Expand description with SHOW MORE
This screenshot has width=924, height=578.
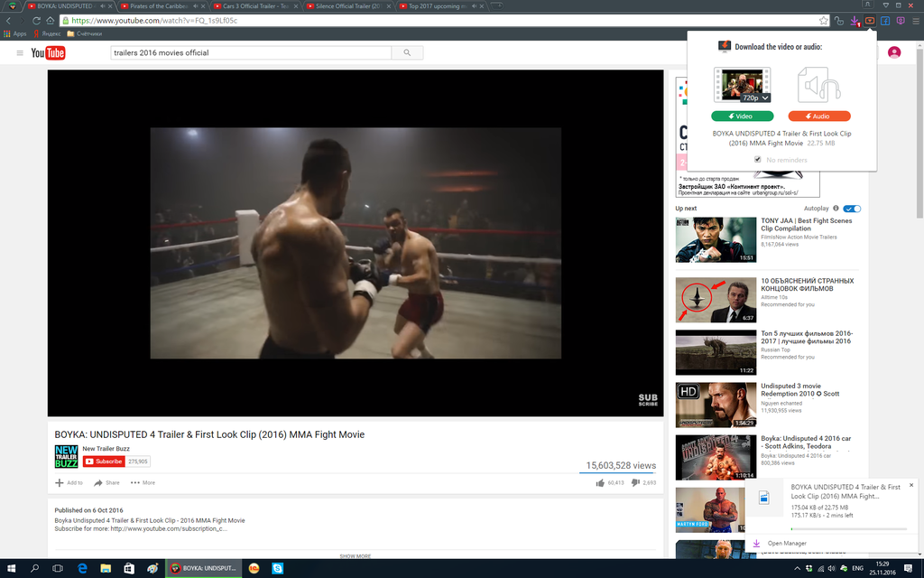[355, 555]
